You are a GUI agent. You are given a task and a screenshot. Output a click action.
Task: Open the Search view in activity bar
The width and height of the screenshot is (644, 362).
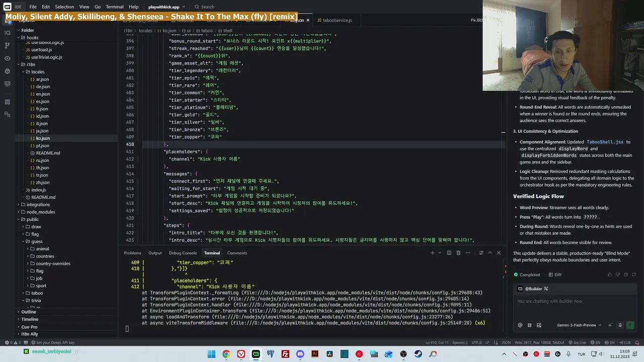[x=7, y=33]
